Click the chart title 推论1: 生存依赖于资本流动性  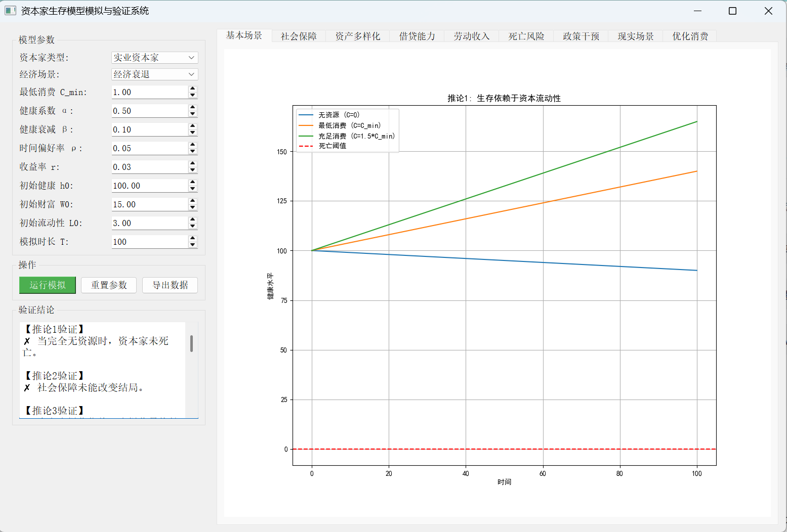[x=504, y=98]
